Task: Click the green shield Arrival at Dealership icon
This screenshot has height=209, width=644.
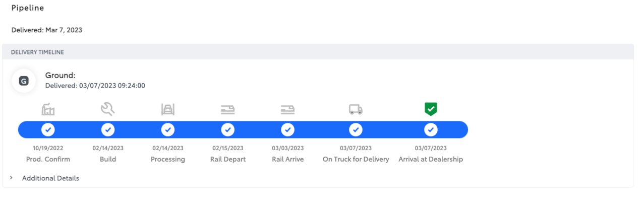Action: [x=431, y=109]
